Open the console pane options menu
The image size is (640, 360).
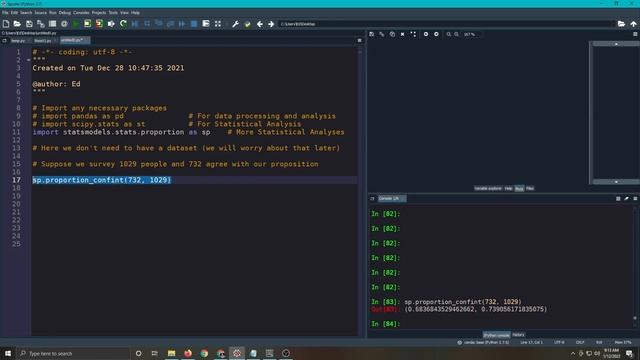coord(635,198)
